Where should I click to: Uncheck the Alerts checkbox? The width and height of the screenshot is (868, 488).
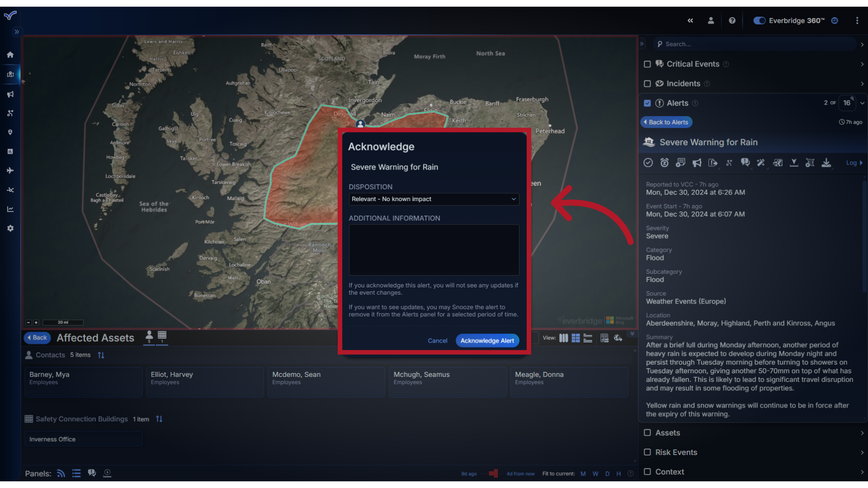[647, 103]
